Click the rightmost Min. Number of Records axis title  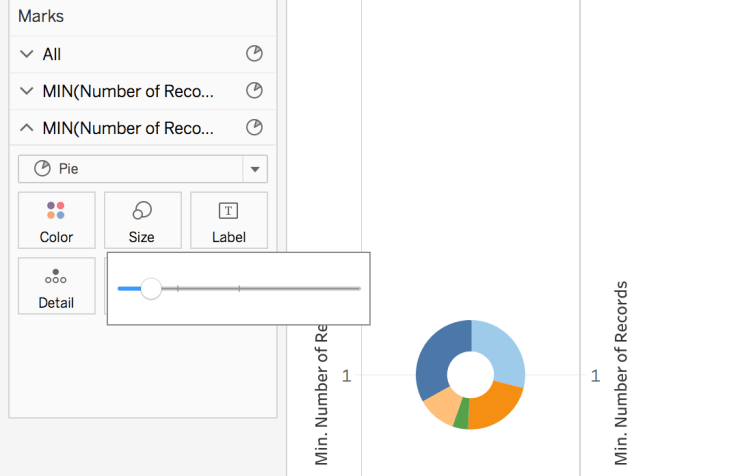click(621, 373)
